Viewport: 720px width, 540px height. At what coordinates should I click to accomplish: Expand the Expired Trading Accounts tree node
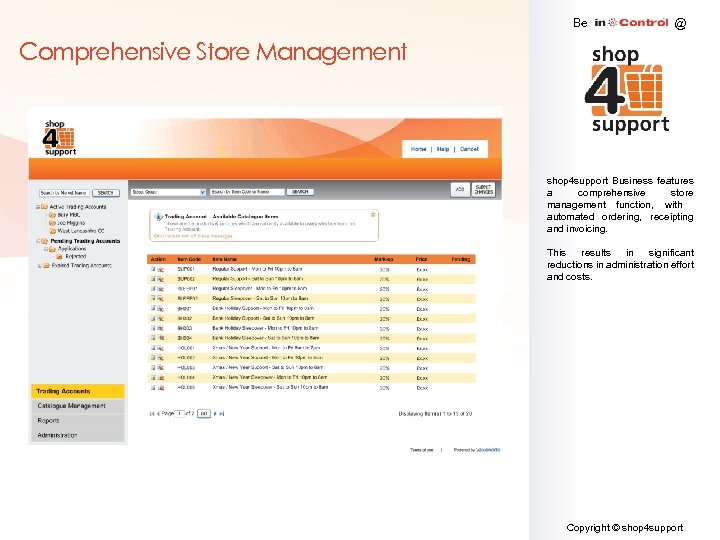[x=40, y=265]
